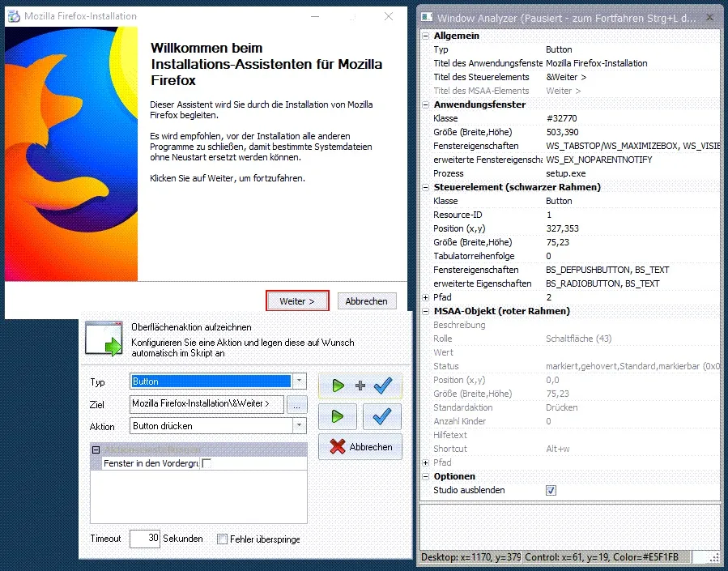Collapse the Allgemein section
Viewport: 728px width, 571px height.
(425, 36)
